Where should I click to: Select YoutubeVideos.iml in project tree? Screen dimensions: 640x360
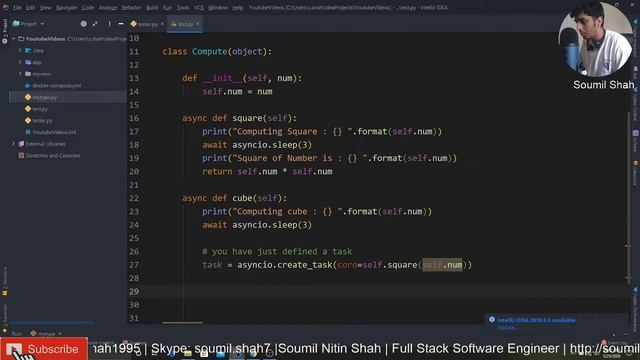pyautogui.click(x=54, y=132)
